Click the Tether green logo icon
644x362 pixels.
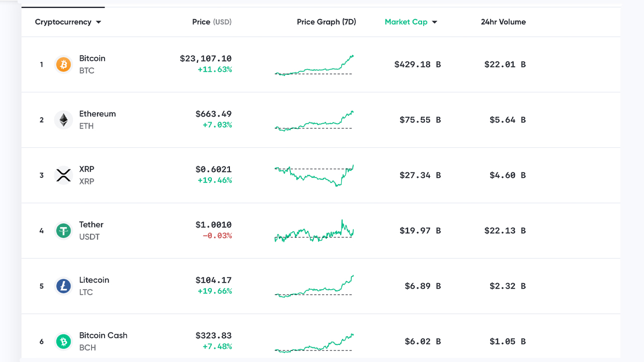pos(63,231)
